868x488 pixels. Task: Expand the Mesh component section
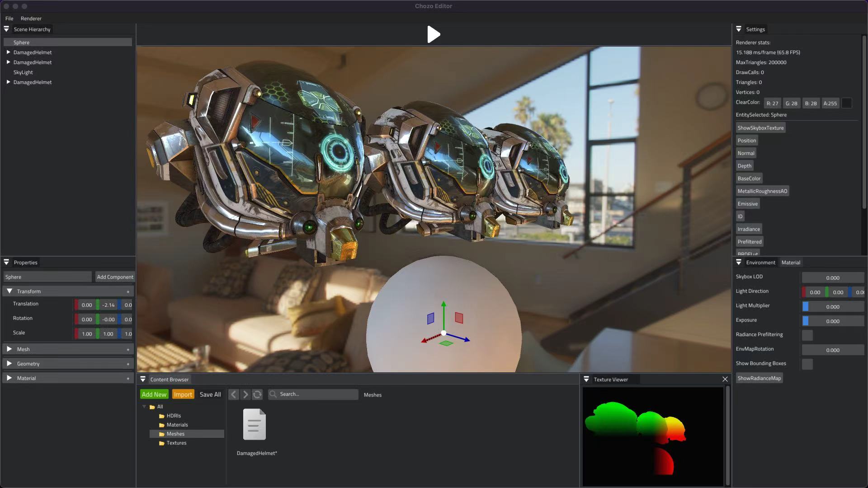pos(9,349)
